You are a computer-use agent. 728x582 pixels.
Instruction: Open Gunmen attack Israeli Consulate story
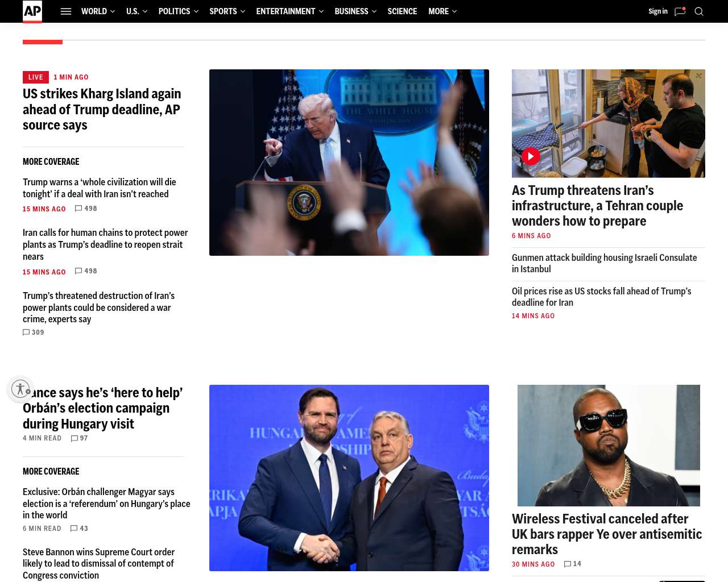pos(604,263)
